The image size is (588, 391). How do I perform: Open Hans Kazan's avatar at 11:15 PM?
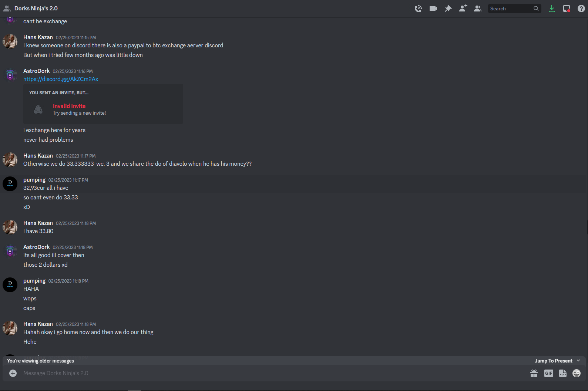10,41
